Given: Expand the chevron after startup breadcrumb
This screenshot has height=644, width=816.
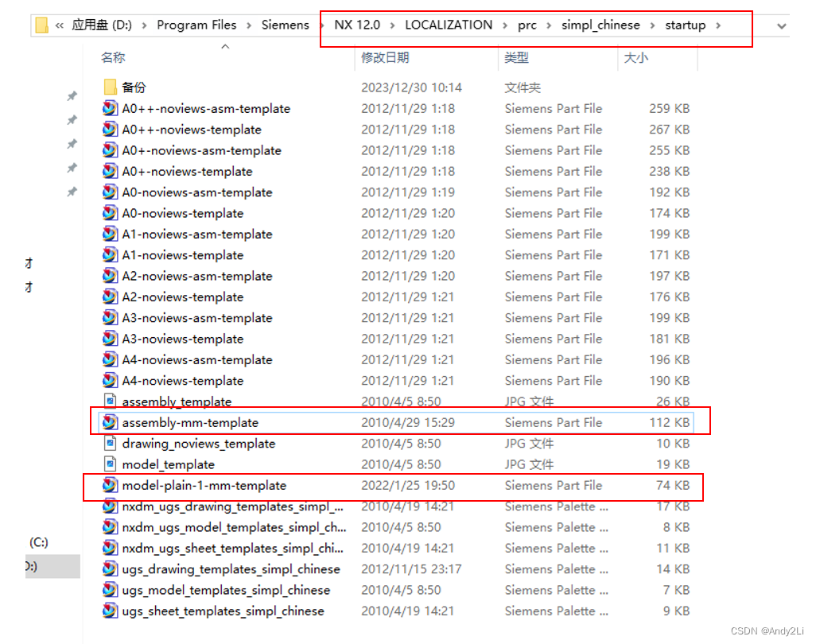Looking at the screenshot, I should [718, 25].
